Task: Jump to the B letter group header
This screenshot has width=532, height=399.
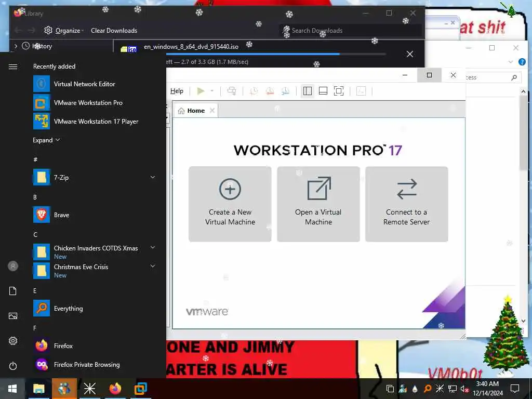Action: (35, 197)
